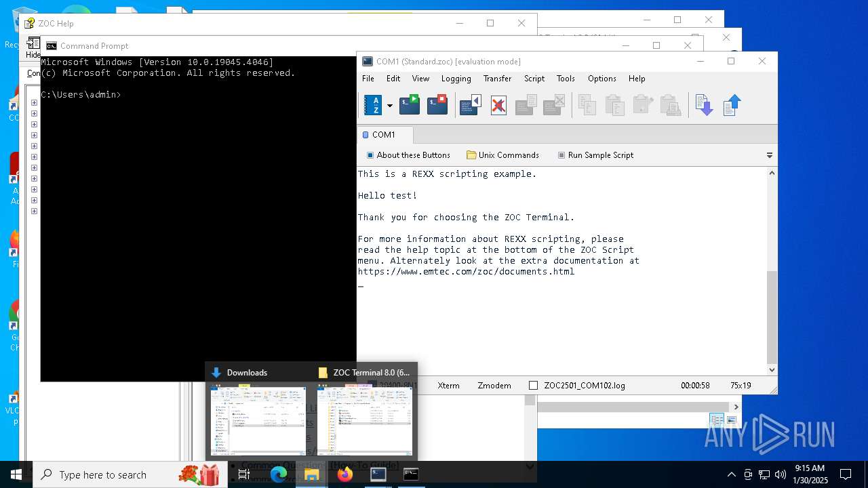The width and height of the screenshot is (868, 488).
Task: Click the Meet Now camera tray icon
Action: (748, 474)
